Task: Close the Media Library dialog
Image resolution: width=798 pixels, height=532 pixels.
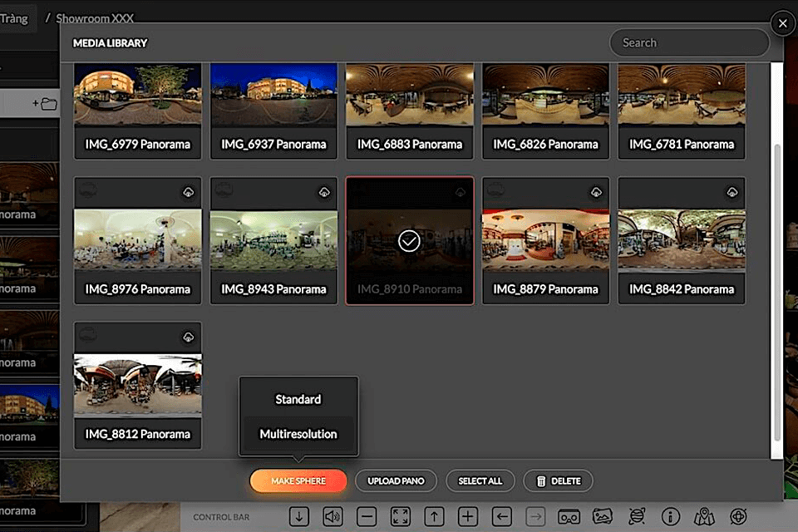Action: tap(783, 23)
